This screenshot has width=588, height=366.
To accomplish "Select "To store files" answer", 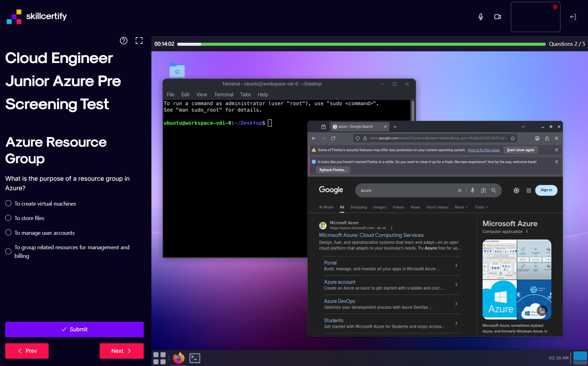I will pos(9,218).
